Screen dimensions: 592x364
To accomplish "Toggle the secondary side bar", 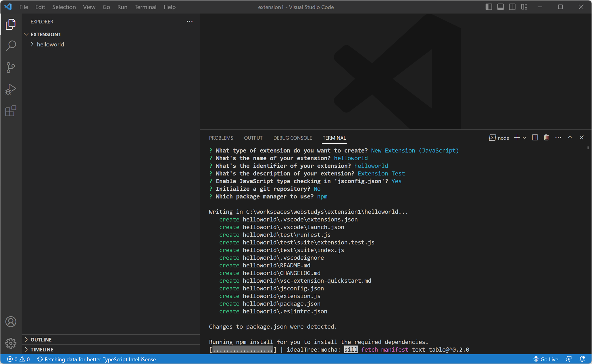I will pyautogui.click(x=512, y=7).
